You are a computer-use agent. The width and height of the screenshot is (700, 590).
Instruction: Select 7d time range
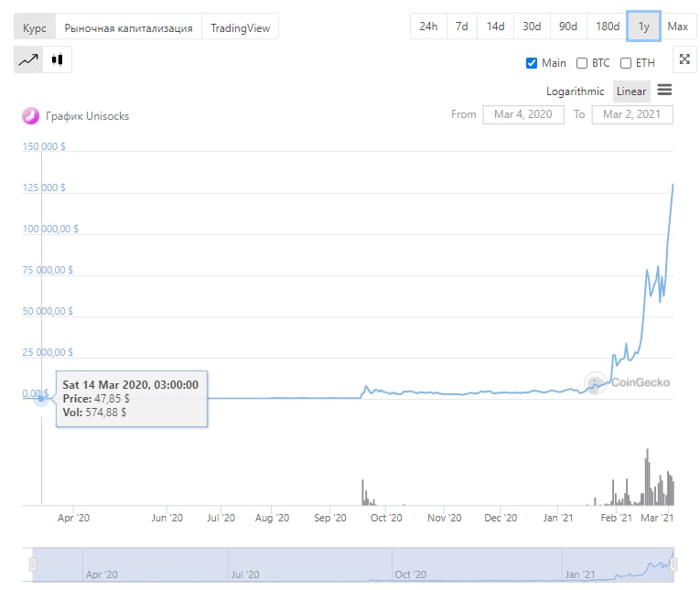[461, 27]
